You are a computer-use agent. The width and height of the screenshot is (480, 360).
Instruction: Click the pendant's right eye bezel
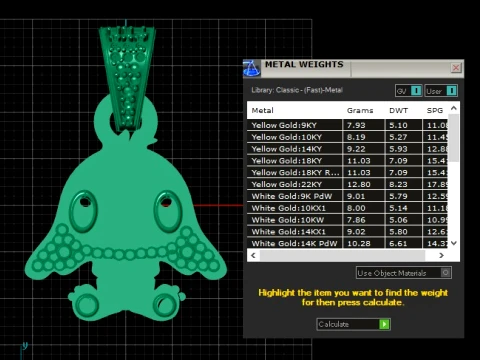168,211
